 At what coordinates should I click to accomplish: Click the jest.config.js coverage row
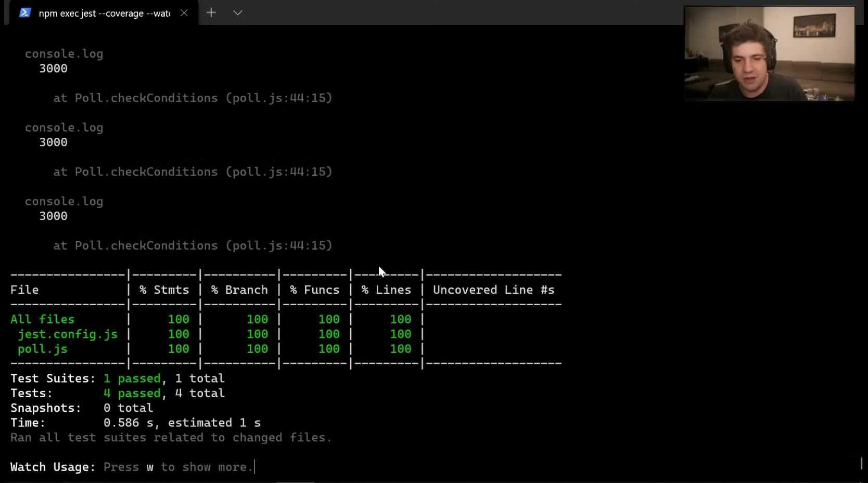[217, 334]
